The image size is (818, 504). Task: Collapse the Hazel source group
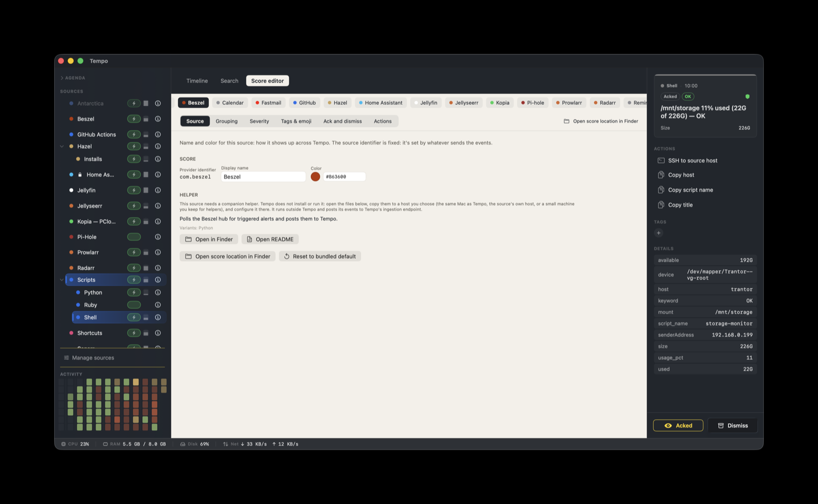pyautogui.click(x=62, y=146)
